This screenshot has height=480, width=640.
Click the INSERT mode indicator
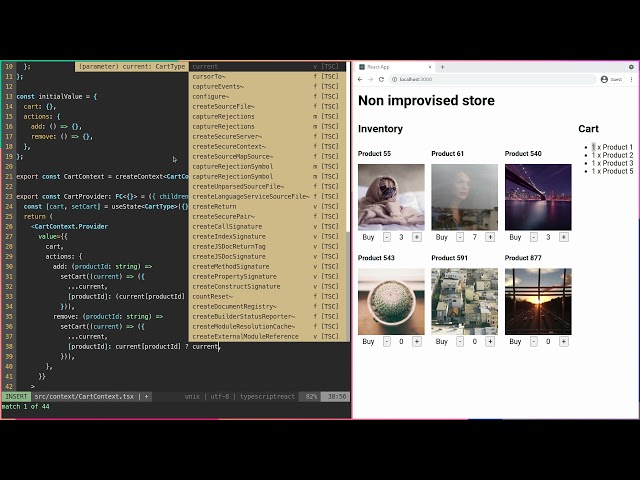click(16, 396)
